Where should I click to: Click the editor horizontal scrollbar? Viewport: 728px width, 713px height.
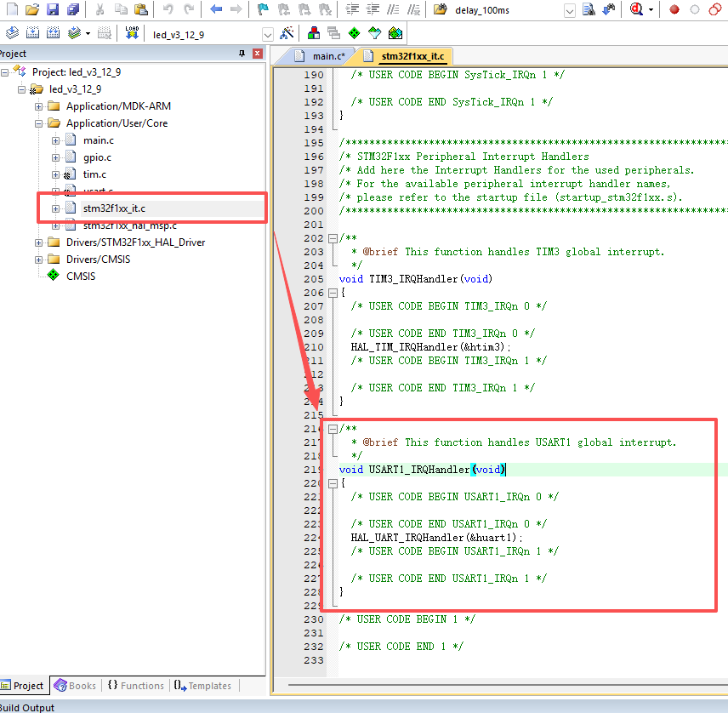[x=506, y=685]
